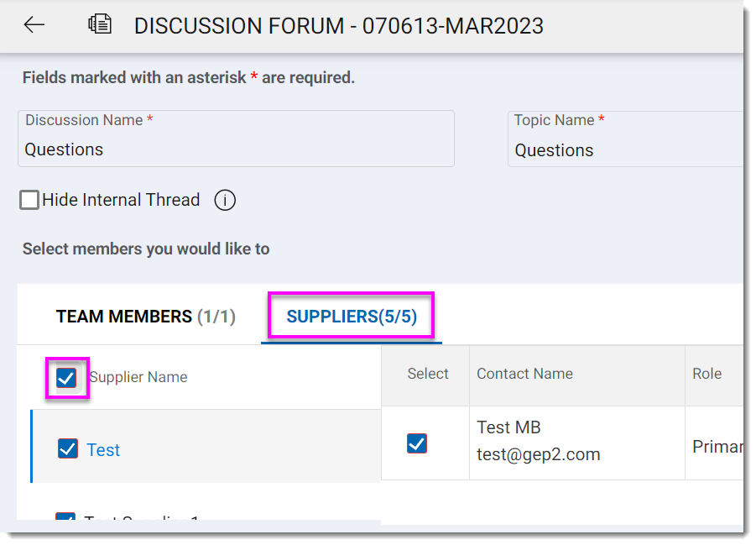Screen dimensions: 756x545
Task: Click the copy discussion icon in the header
Action: click(100, 24)
